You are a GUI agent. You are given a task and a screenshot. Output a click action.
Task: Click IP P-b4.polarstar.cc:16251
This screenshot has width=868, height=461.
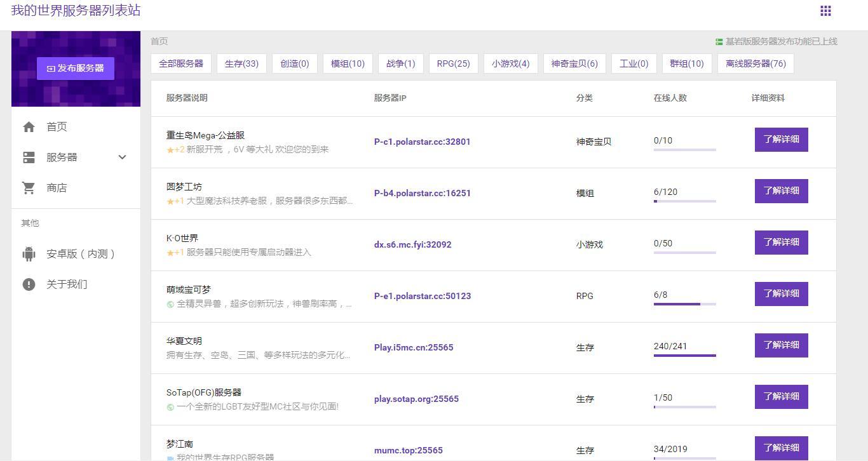coord(423,194)
